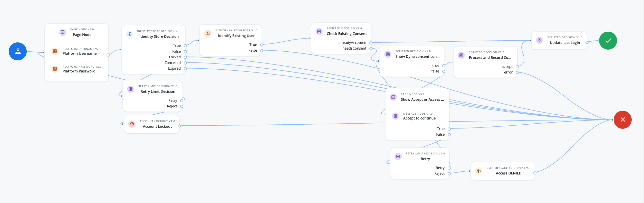Select the Check Existing Consent title
644x203 pixels.
pos(347,34)
